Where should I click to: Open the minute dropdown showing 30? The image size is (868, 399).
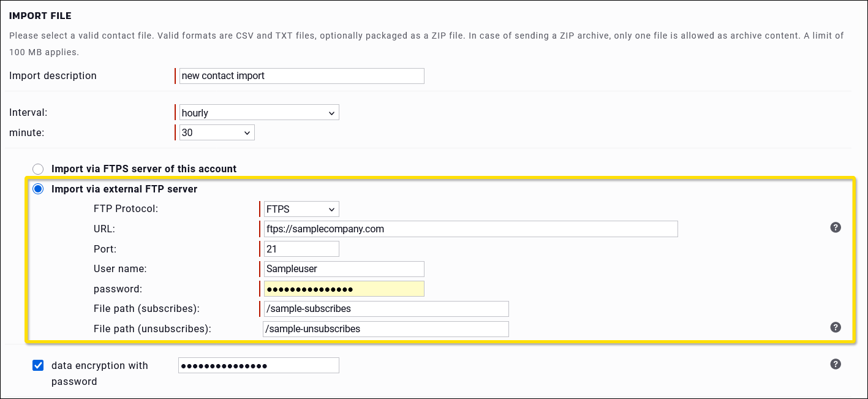click(217, 132)
